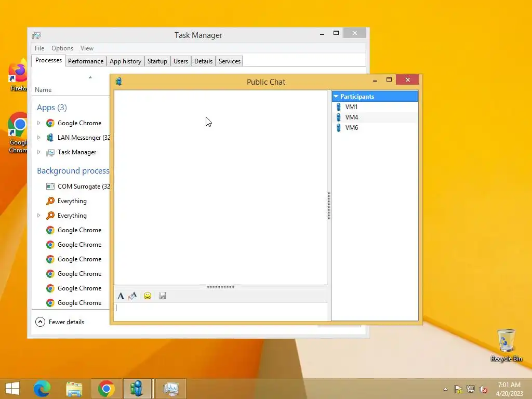532x399 pixels.
Task: Switch to Task Manager on the taskbar
Action: pos(171,389)
